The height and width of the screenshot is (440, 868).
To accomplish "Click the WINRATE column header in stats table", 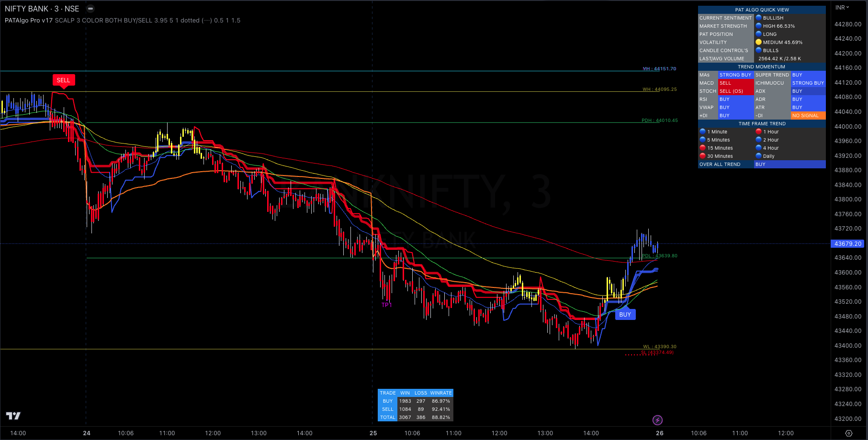I will pyautogui.click(x=441, y=393).
